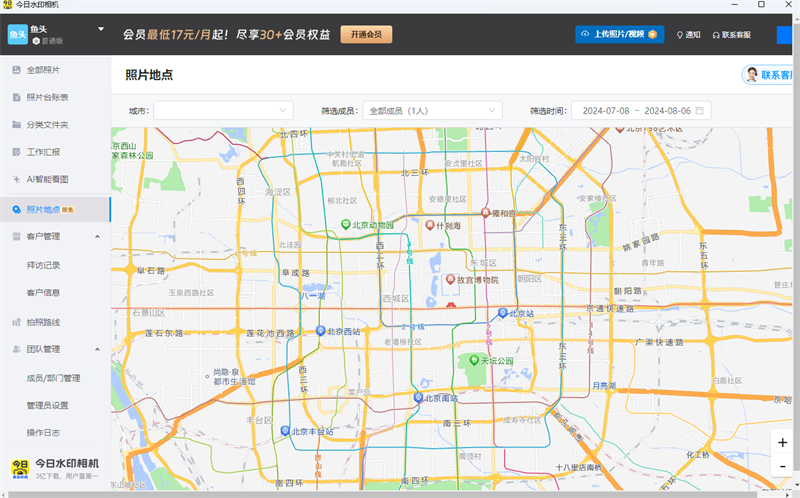800x498 pixels.
Task: Click the 通知 notification bell
Action: coord(680,34)
